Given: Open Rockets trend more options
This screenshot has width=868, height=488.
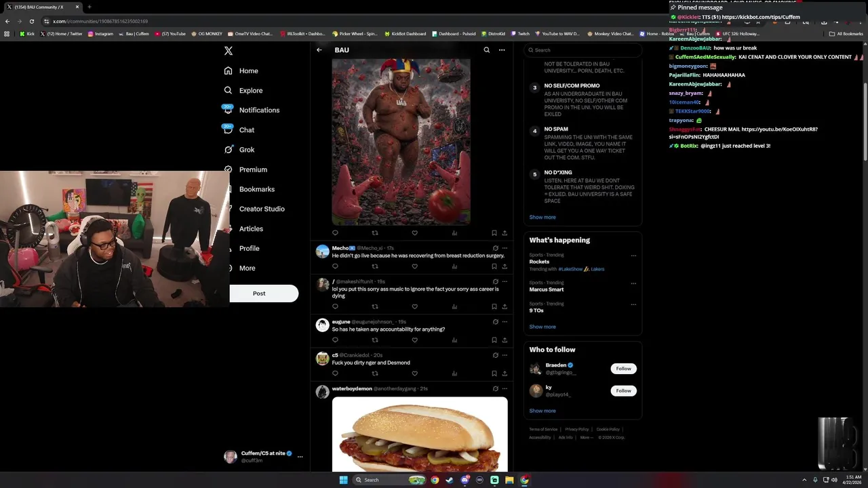Looking at the screenshot, I should pyautogui.click(x=633, y=256).
